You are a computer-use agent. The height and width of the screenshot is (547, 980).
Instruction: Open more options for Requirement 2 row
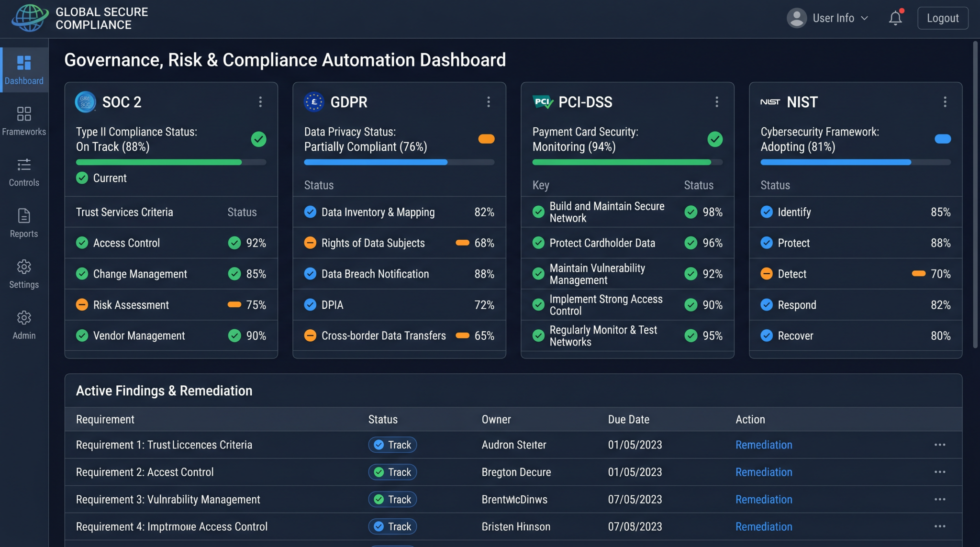point(940,472)
